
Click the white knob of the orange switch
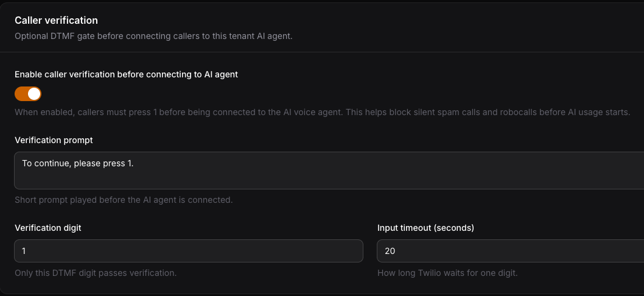pyautogui.click(x=34, y=94)
